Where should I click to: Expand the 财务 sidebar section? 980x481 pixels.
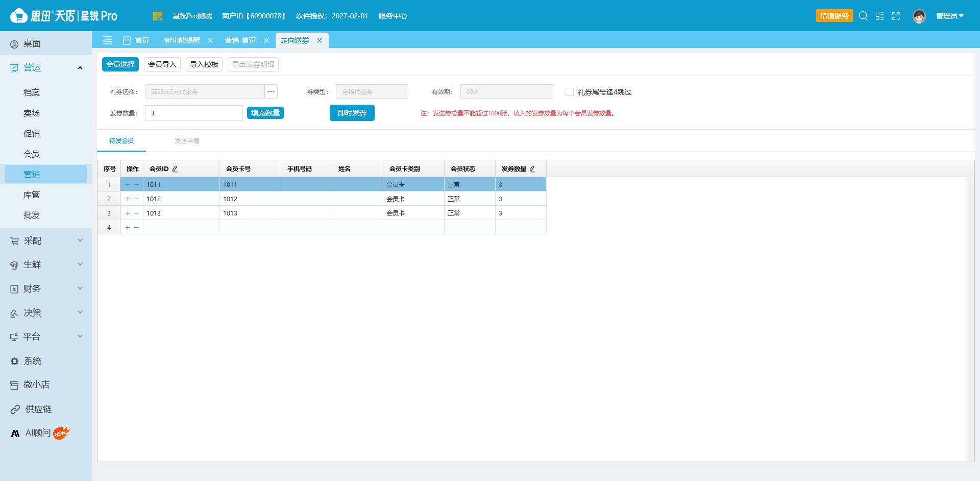(x=46, y=288)
